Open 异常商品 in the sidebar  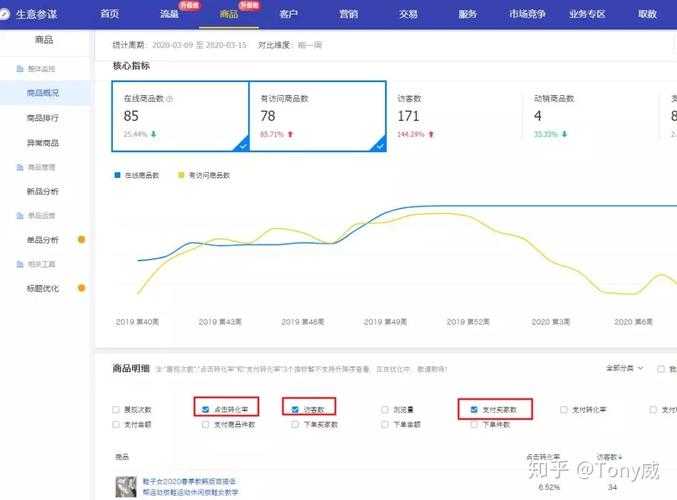point(43,142)
